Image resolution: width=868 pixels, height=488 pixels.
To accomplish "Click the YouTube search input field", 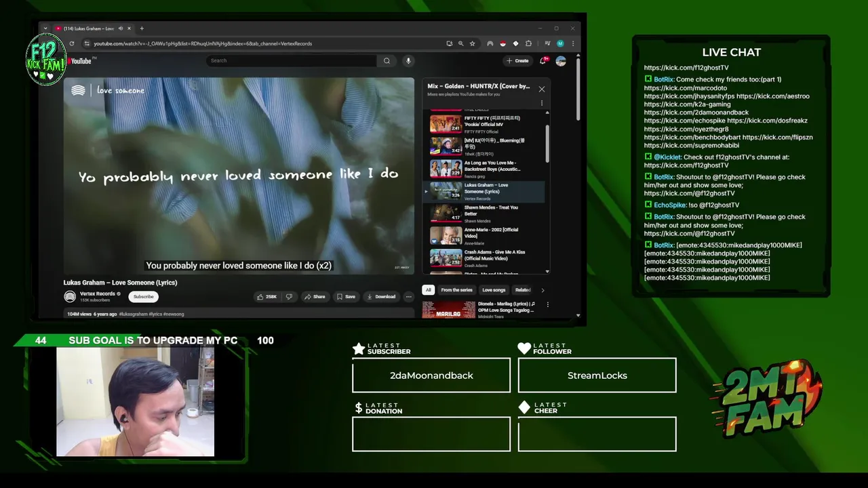I will click(292, 60).
